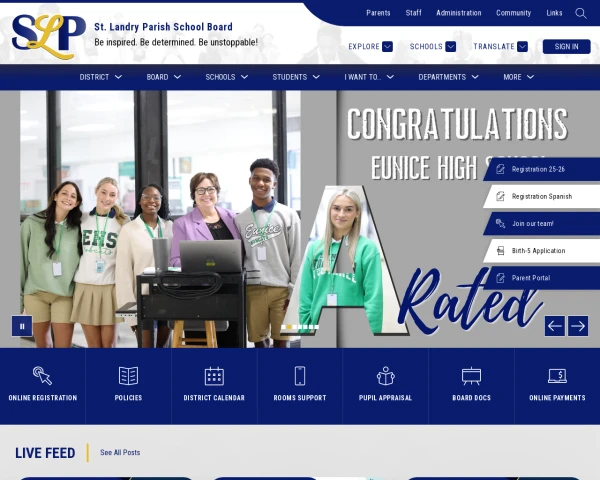Viewport: 600px width, 480px height.
Task: Click the Board Docs presentation icon
Action: click(471, 376)
